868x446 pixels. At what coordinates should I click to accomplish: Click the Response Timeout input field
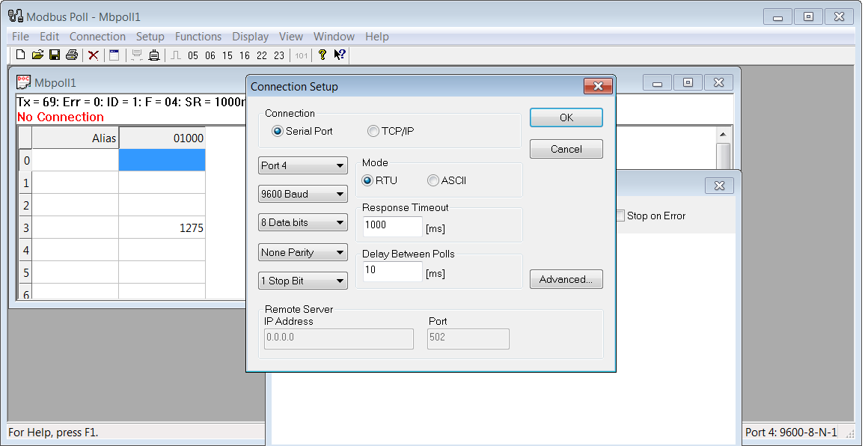(x=393, y=226)
